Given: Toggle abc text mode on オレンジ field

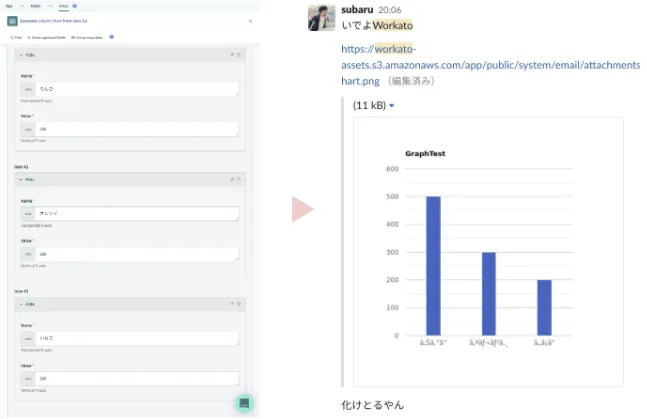Looking at the screenshot, I should coord(28,213).
